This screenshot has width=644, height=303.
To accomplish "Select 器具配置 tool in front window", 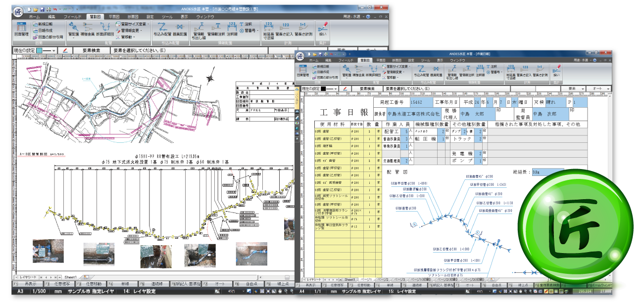I will pyautogui.click(x=437, y=71).
